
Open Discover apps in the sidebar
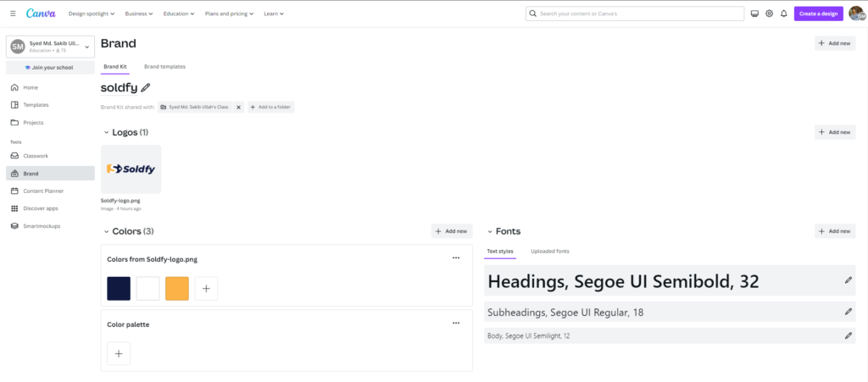point(50,208)
